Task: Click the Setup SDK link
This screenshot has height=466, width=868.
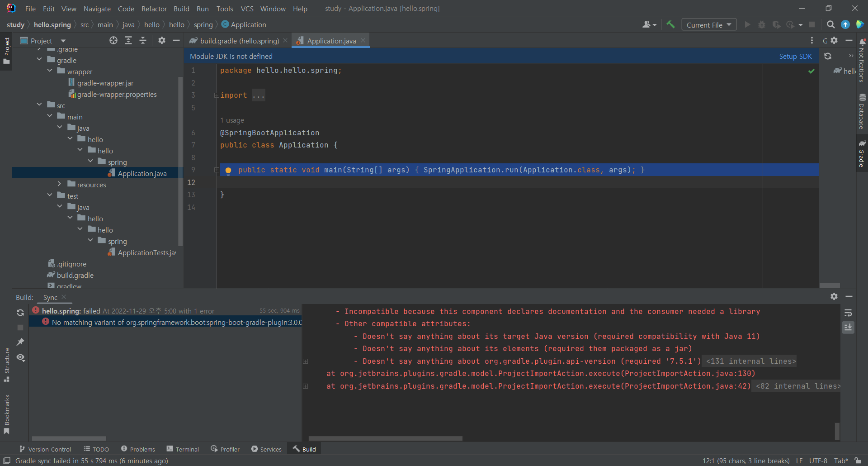Action: (x=795, y=56)
